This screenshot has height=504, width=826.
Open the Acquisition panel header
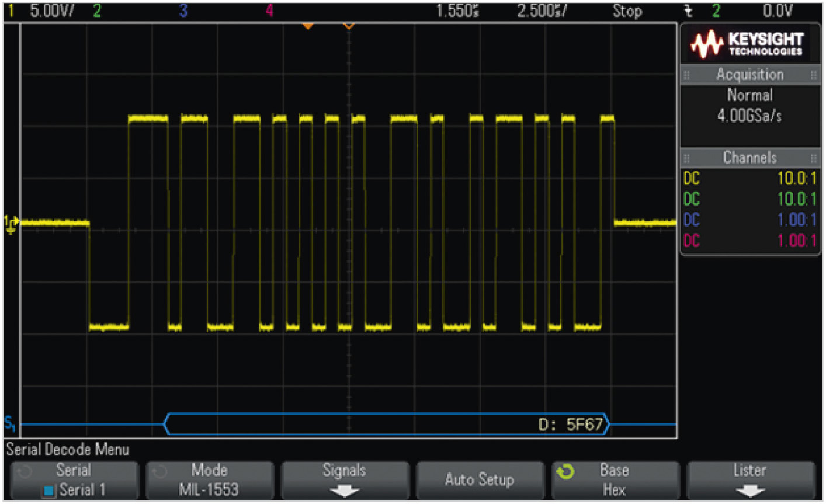coord(750,75)
